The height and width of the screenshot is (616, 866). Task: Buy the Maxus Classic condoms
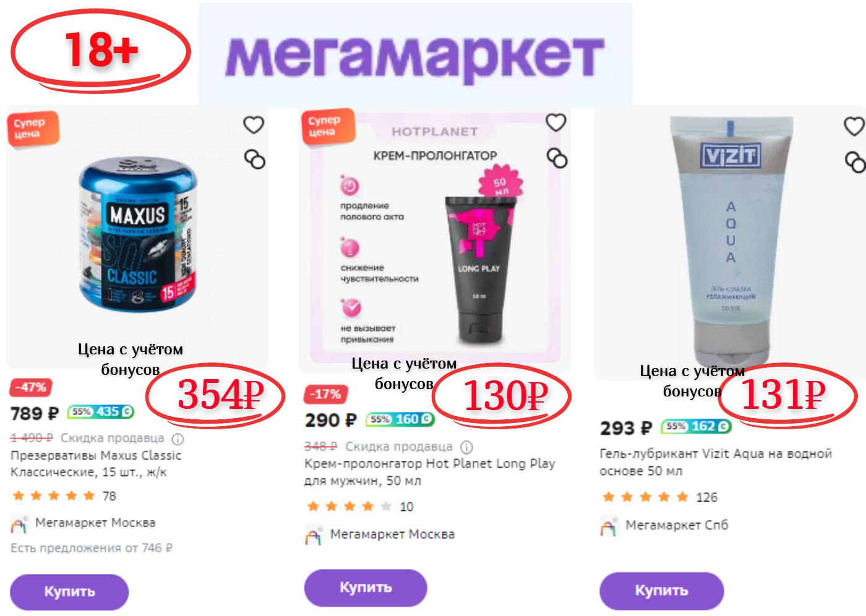point(69,592)
